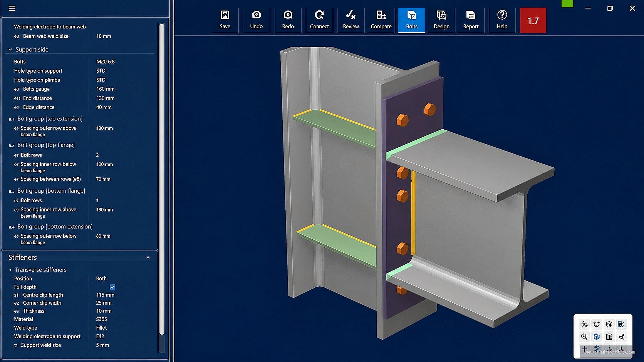The height and width of the screenshot is (362, 644).
Task: Click the zoom magnifier view icon
Action: (584, 337)
